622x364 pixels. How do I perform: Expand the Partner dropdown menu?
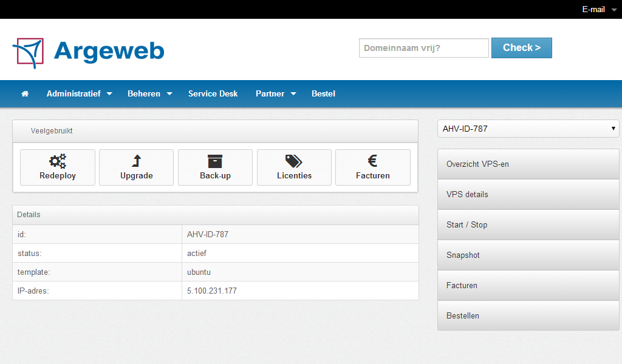(x=275, y=94)
